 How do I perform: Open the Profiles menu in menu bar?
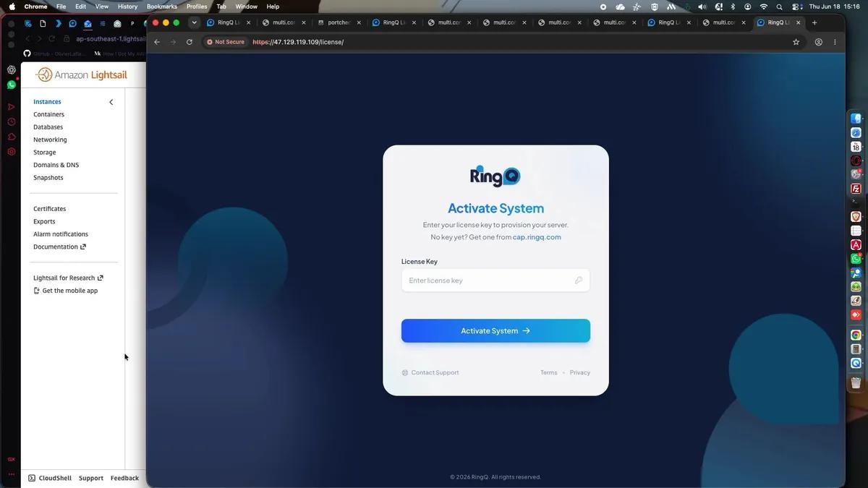tap(197, 7)
